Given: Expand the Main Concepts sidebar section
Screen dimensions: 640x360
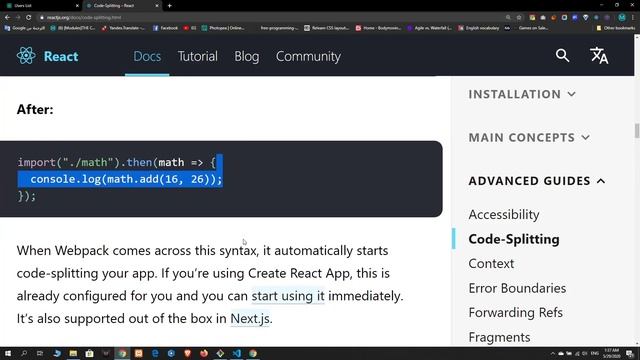Looking at the screenshot, I should coord(529,138).
